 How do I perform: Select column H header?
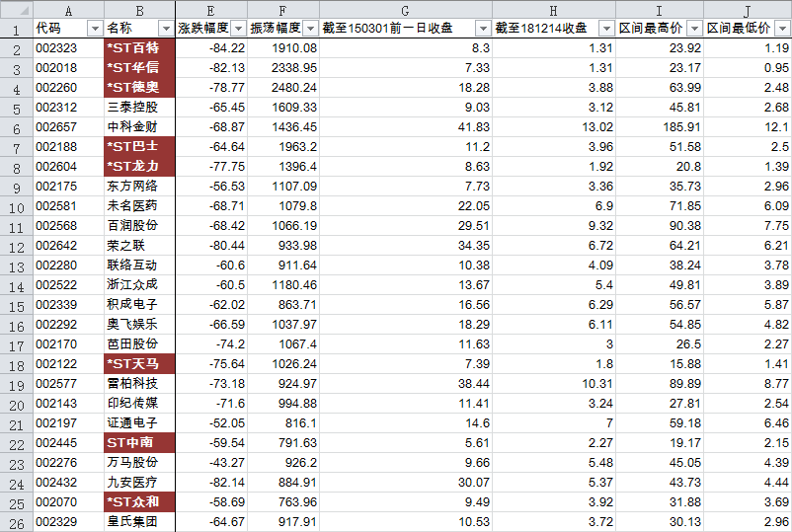(554, 10)
